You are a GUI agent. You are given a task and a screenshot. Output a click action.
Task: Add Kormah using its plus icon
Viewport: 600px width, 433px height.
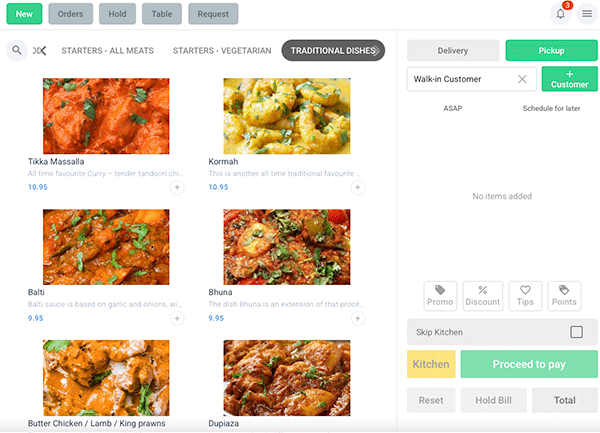click(x=358, y=187)
